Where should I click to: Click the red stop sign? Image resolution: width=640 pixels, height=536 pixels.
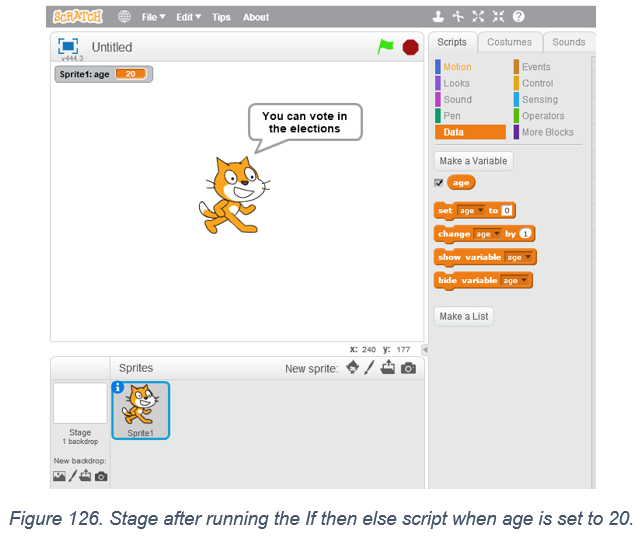[x=410, y=47]
